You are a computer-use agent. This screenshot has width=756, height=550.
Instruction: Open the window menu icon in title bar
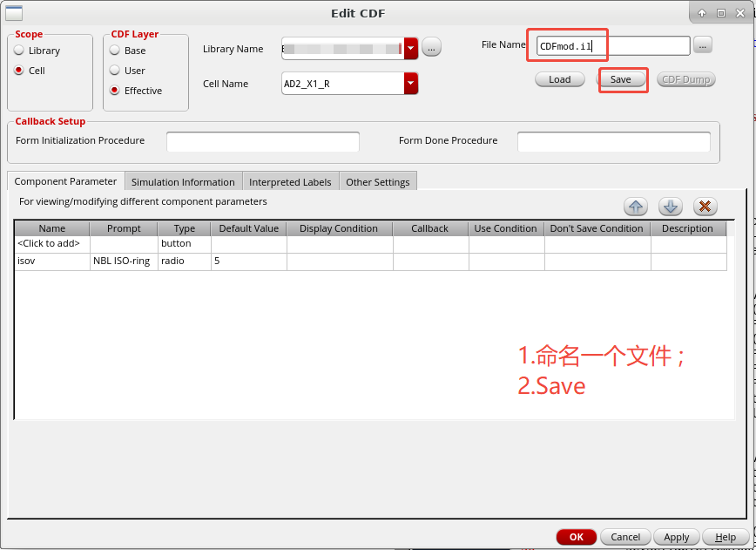click(14, 13)
